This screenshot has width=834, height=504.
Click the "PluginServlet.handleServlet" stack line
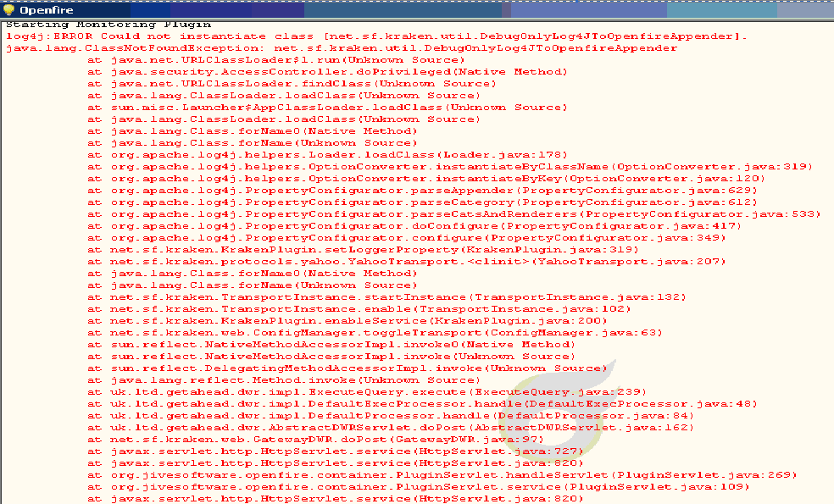442,475
